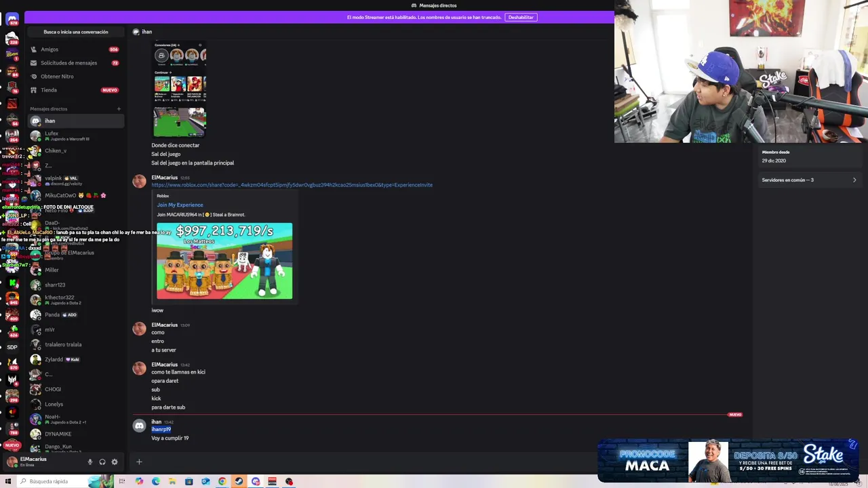868x488 pixels.
Task: Open conversation with Panda
Action: [x=75, y=314]
